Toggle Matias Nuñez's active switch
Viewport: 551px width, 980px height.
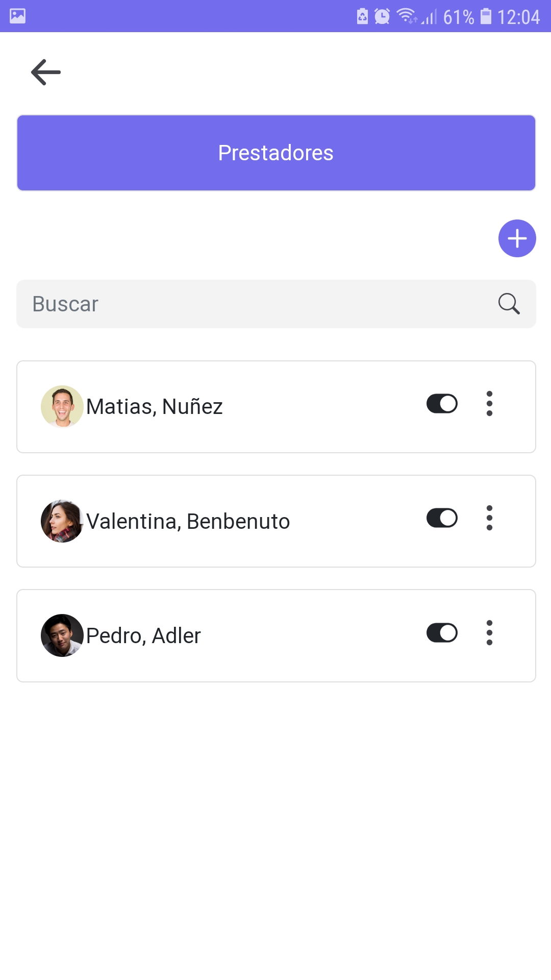[442, 404]
